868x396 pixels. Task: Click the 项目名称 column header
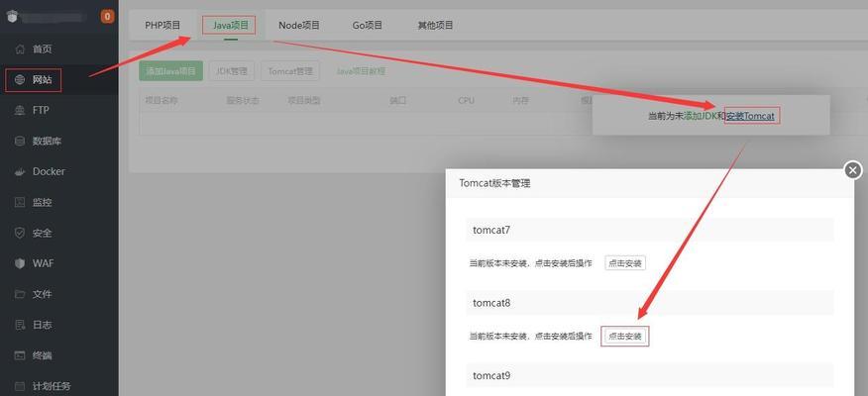click(162, 101)
